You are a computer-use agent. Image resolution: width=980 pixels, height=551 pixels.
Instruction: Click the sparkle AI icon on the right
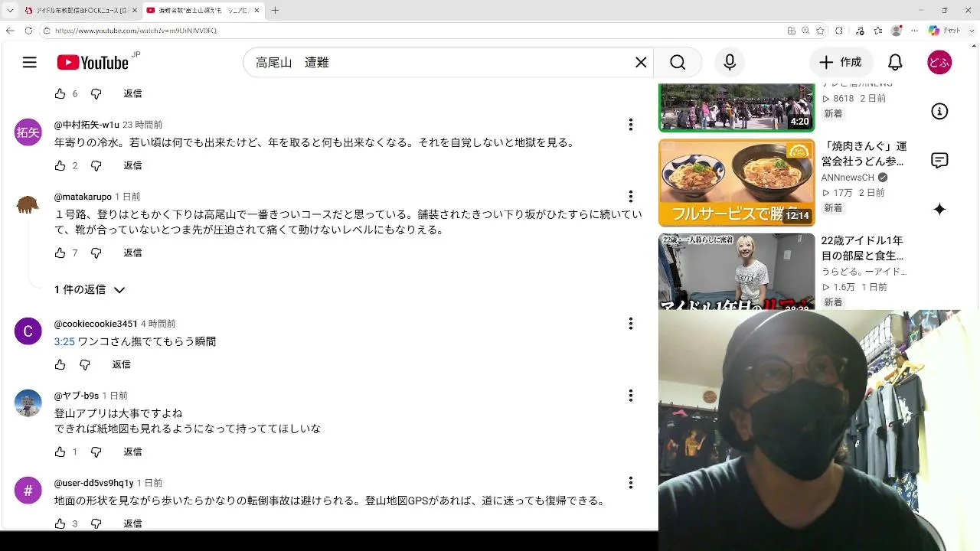[x=939, y=210]
